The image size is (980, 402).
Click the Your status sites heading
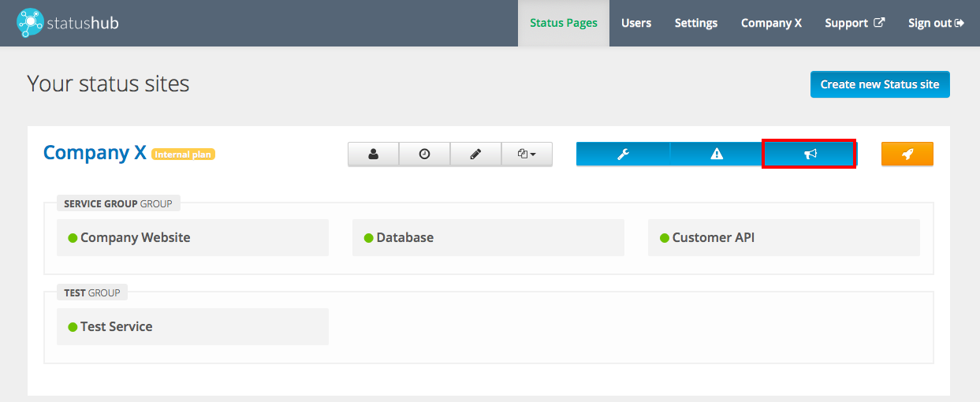(x=108, y=83)
